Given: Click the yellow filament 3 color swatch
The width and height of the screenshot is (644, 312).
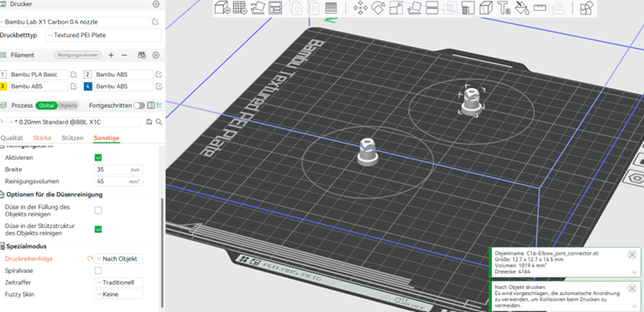Looking at the screenshot, I should coord(3,86).
